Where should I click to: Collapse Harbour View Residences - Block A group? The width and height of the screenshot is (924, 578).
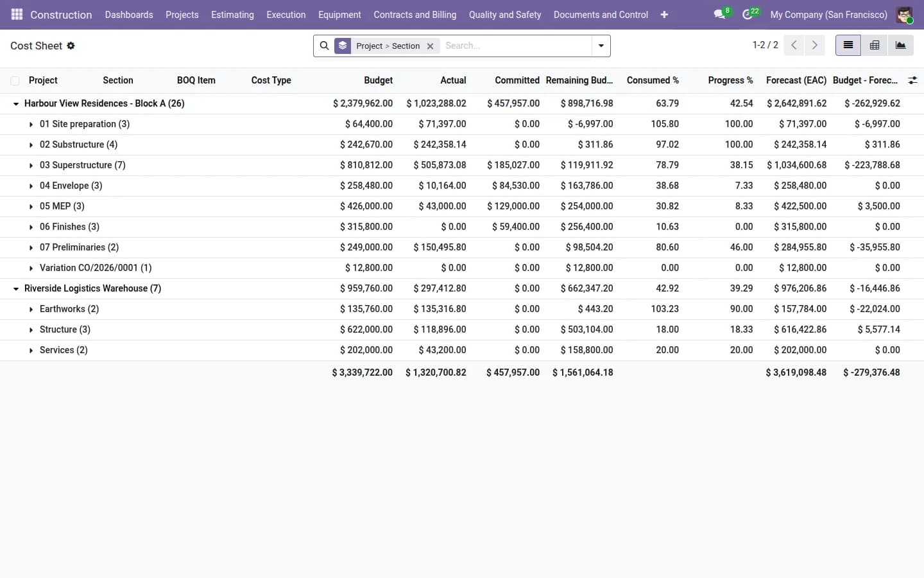[x=16, y=103]
